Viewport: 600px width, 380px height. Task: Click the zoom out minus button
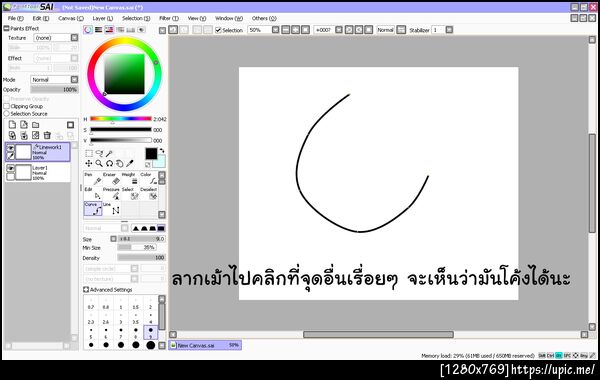[286, 30]
